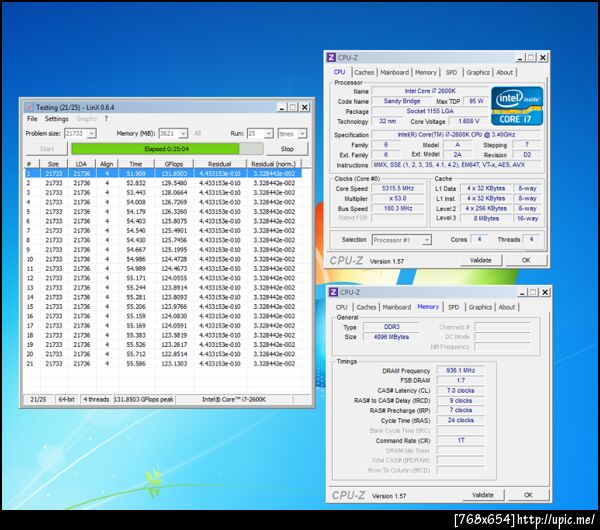The height and width of the screenshot is (530, 600).
Task: Click the processor name Intel Core i7 2600K
Action: point(430,91)
